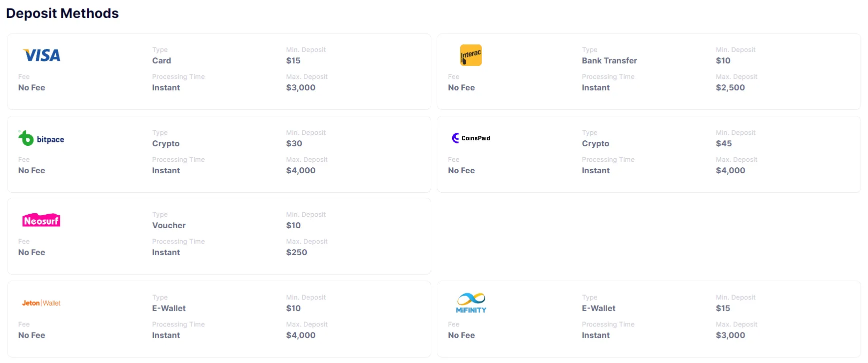Click the VISA logo
The width and height of the screenshot is (868, 363).
[x=42, y=55]
